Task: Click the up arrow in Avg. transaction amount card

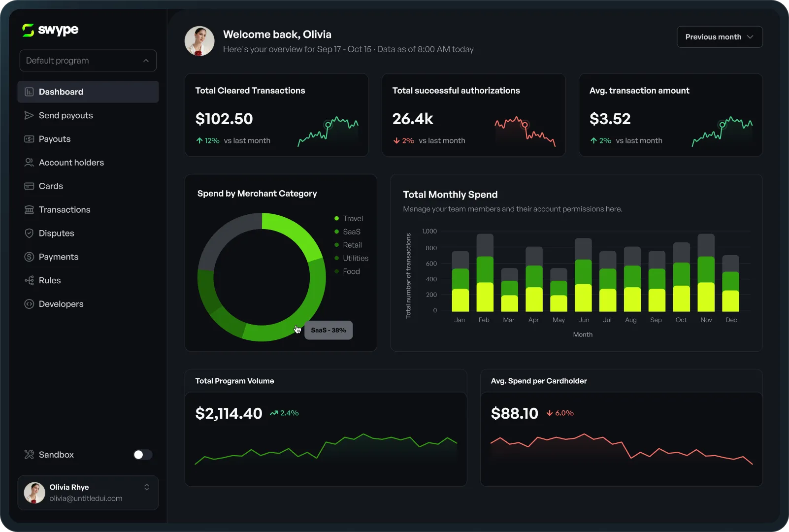Action: point(593,141)
